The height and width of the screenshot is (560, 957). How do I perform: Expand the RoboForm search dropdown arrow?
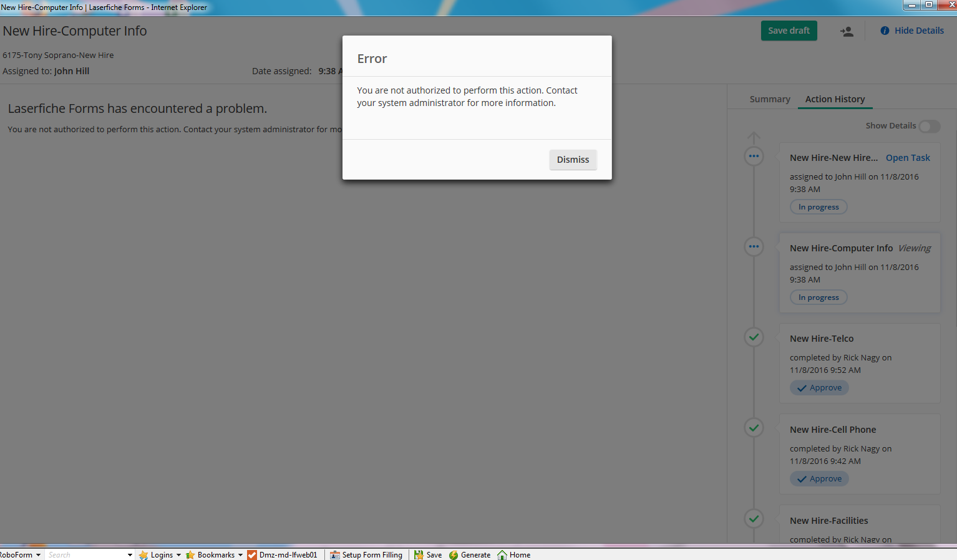130,555
